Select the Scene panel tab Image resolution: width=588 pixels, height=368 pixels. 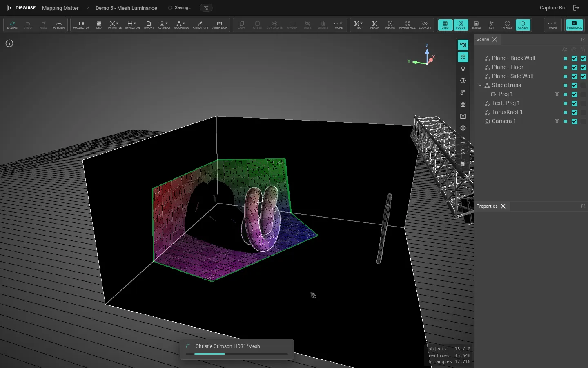[x=483, y=40]
